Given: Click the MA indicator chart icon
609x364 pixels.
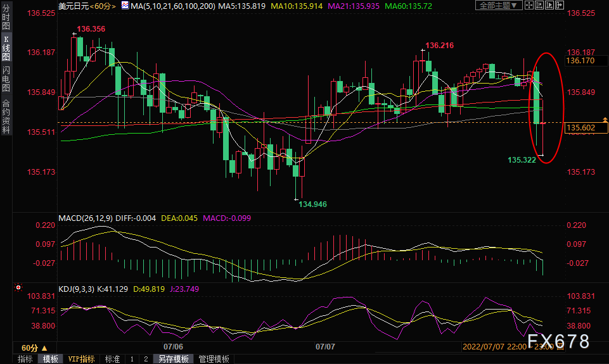Looking at the screenshot, I should (125, 6).
